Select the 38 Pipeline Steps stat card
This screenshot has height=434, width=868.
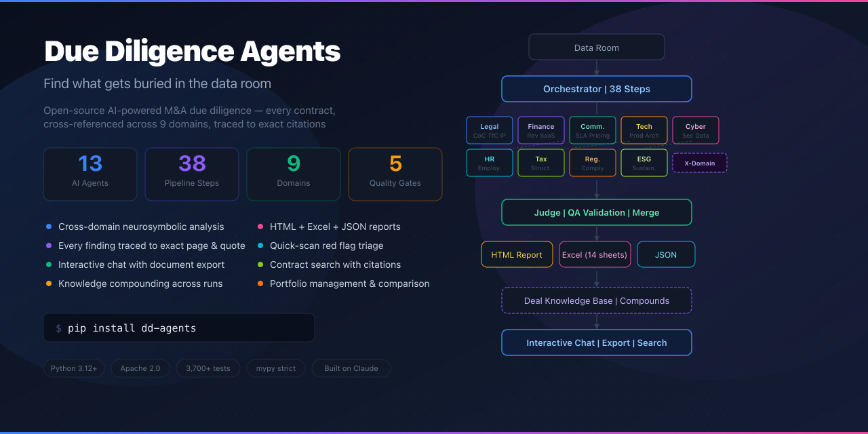(192, 174)
